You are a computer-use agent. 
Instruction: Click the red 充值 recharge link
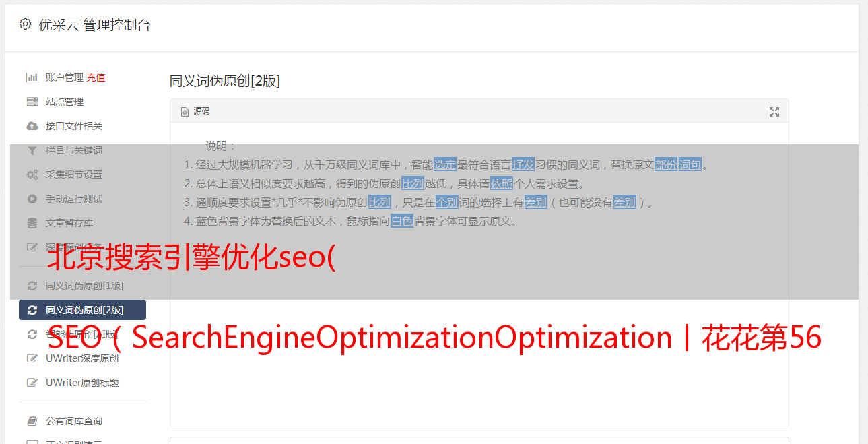click(96, 77)
